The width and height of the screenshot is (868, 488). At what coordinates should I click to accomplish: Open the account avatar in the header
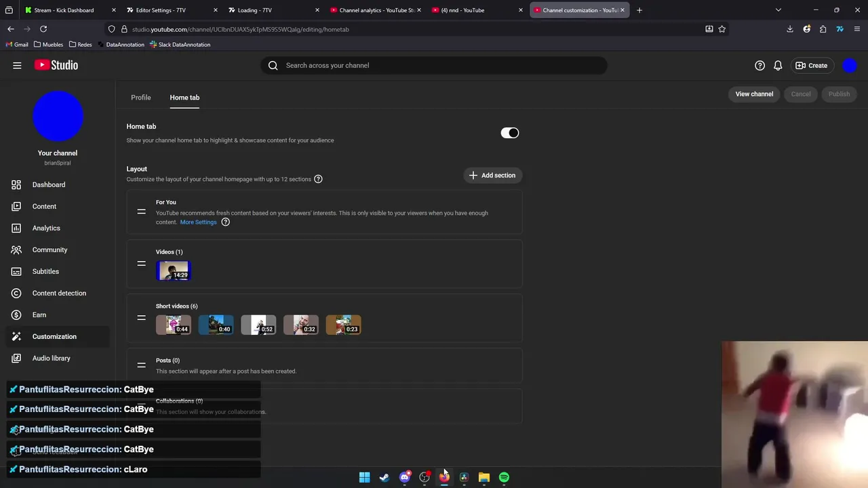pyautogui.click(x=850, y=66)
